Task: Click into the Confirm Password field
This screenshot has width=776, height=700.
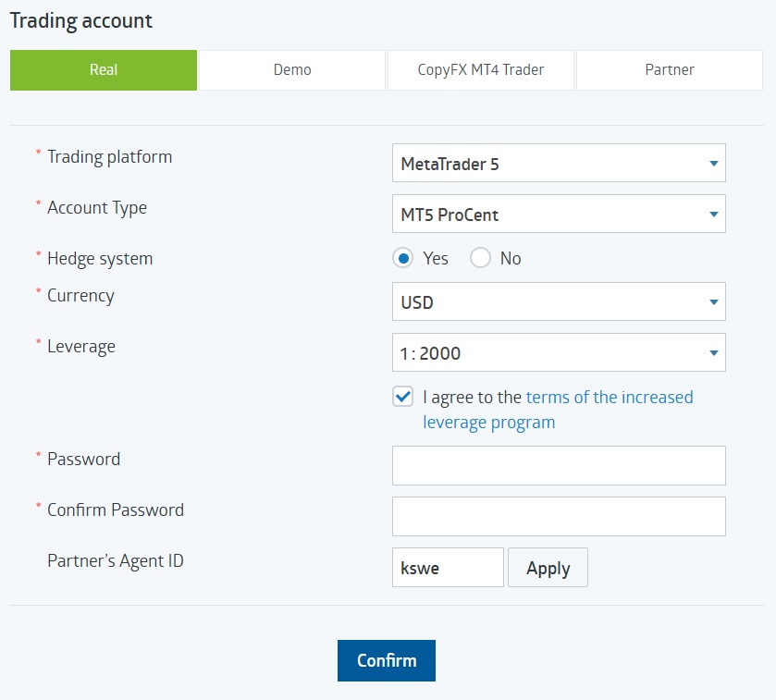Action: coord(559,517)
